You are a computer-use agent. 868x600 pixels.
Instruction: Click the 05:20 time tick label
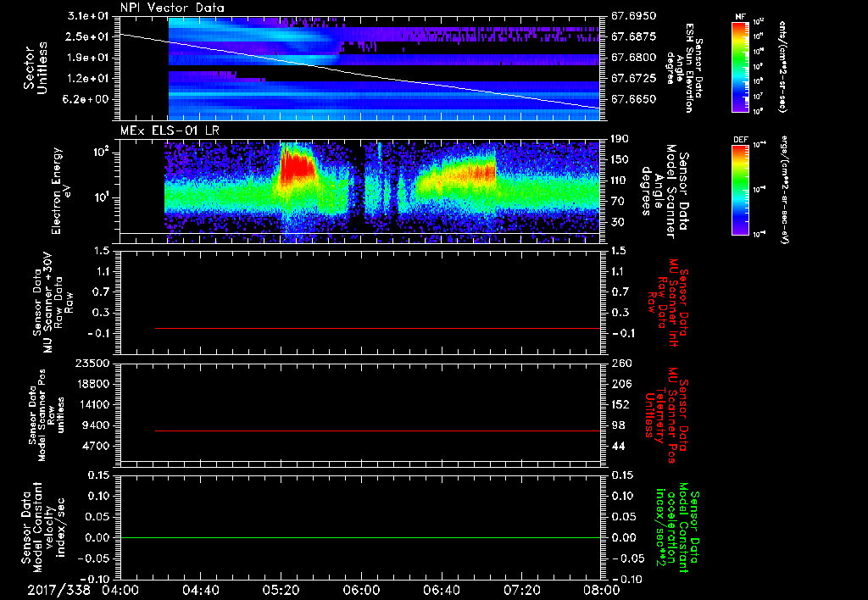[281, 590]
